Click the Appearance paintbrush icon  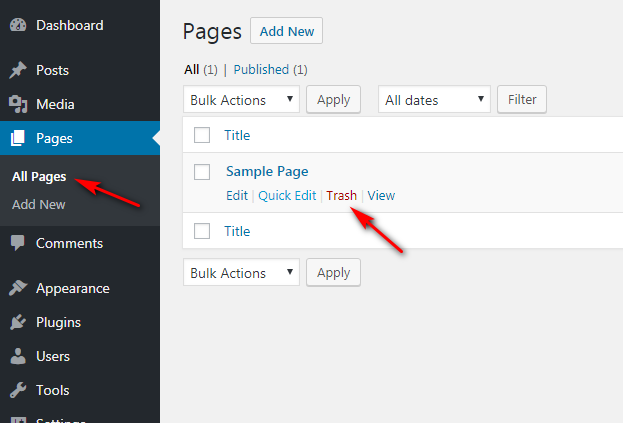coord(18,288)
